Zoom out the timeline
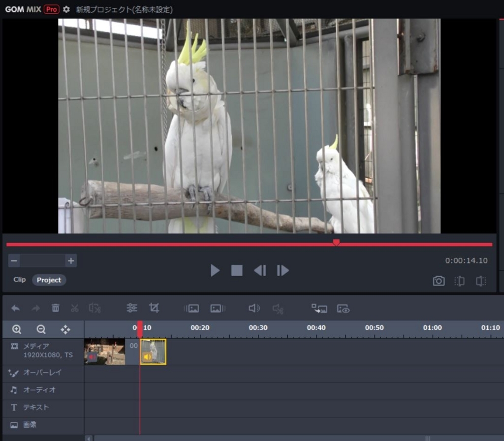This screenshot has height=441, width=504. (41, 329)
